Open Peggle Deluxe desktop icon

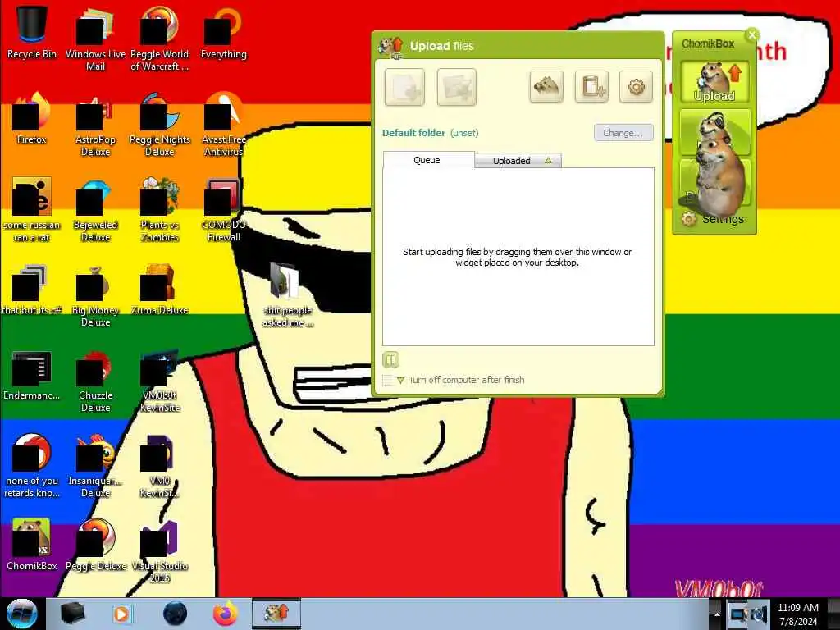(95, 545)
